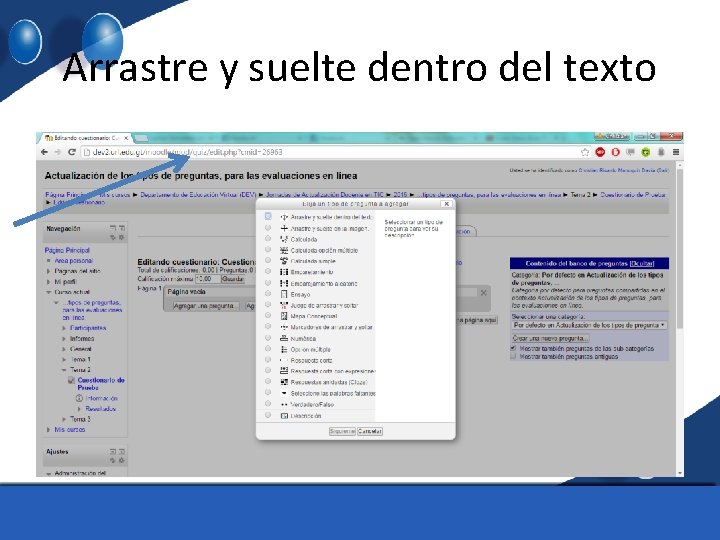Click the Mapa Conceptual question icon

[x=284, y=316]
